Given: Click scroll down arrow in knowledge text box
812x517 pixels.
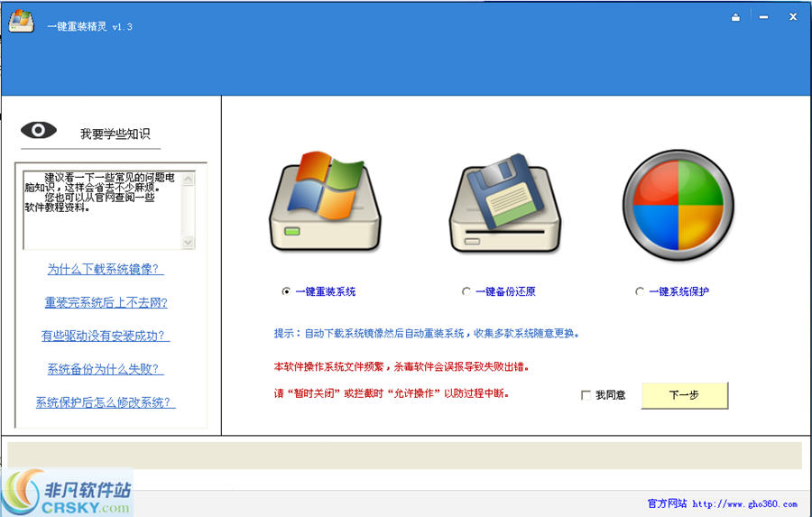Looking at the screenshot, I should coord(188,242).
